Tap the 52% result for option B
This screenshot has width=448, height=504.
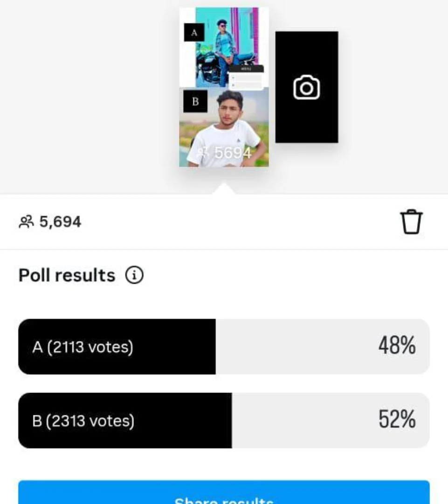(396, 420)
